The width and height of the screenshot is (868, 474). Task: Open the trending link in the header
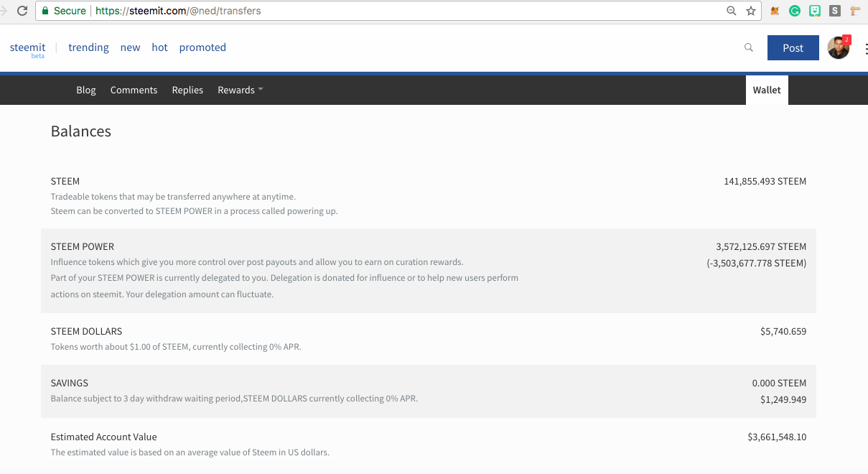(88, 47)
